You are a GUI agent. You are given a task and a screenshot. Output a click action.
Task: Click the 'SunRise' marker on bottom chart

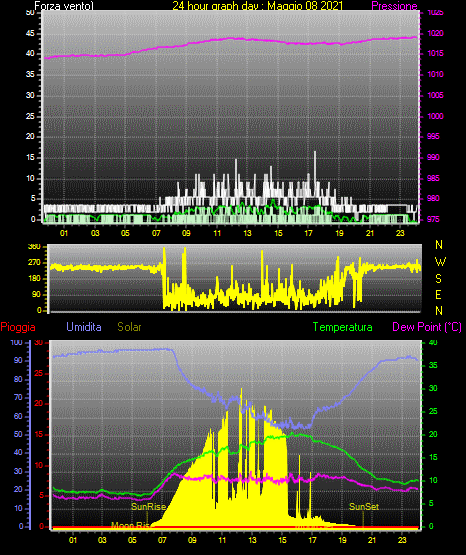149,507
